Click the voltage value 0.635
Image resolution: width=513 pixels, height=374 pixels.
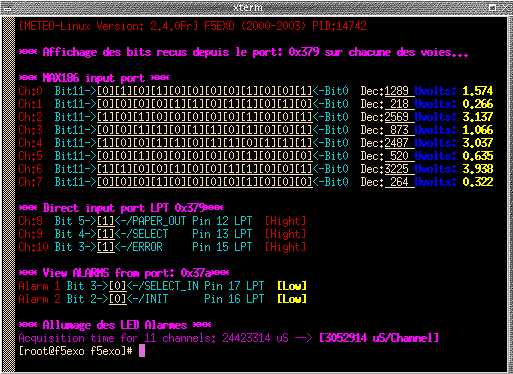[477, 156]
